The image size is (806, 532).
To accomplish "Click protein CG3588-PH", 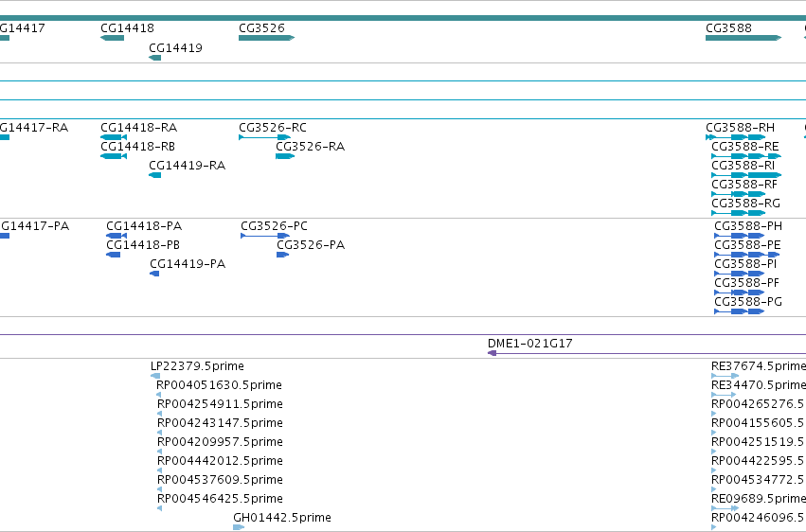I will pyautogui.click(x=740, y=236).
